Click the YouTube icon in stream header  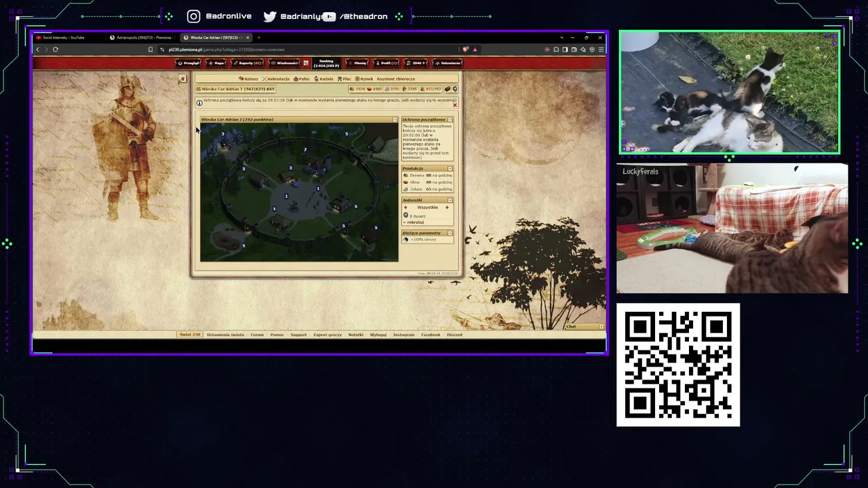(x=329, y=16)
